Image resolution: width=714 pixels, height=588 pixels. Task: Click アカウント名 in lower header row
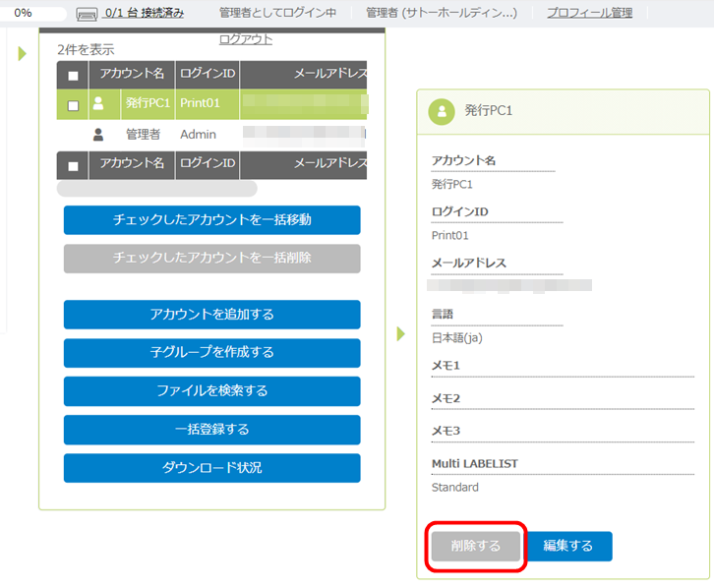pyautogui.click(x=132, y=163)
